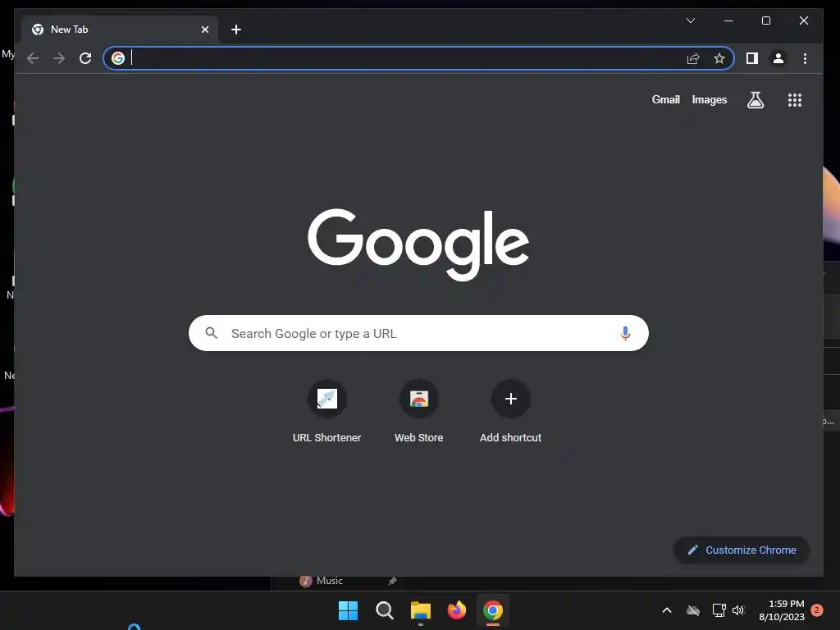Open the tab search dropdown arrow
The height and width of the screenshot is (630, 840).
691,21
